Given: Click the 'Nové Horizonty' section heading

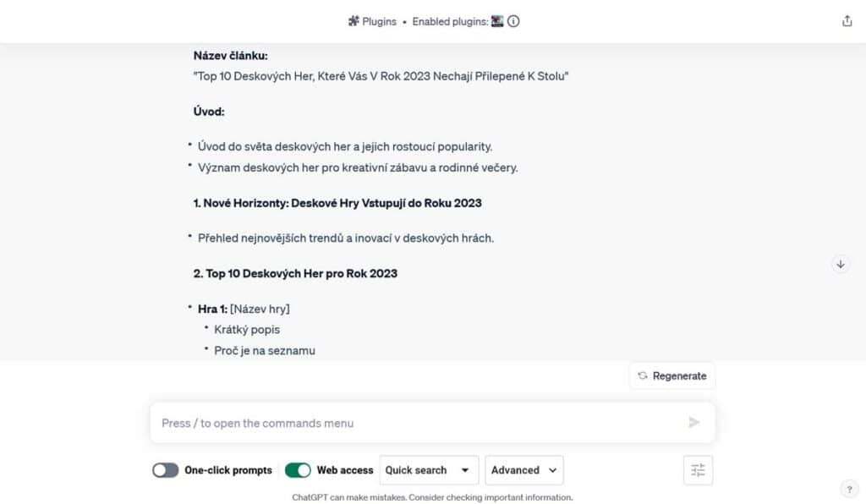Looking at the screenshot, I should click(x=338, y=203).
